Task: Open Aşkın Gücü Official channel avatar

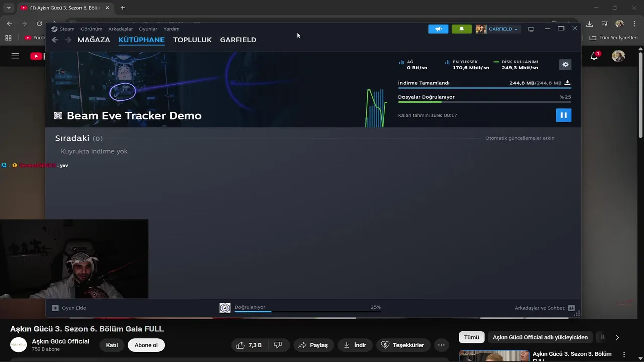Action: tap(19, 345)
